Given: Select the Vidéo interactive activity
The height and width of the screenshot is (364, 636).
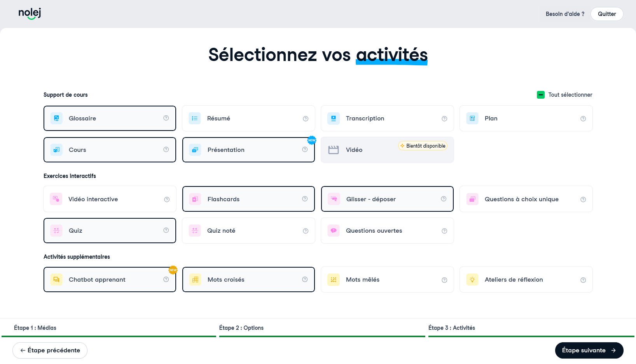Looking at the screenshot, I should [x=110, y=199].
